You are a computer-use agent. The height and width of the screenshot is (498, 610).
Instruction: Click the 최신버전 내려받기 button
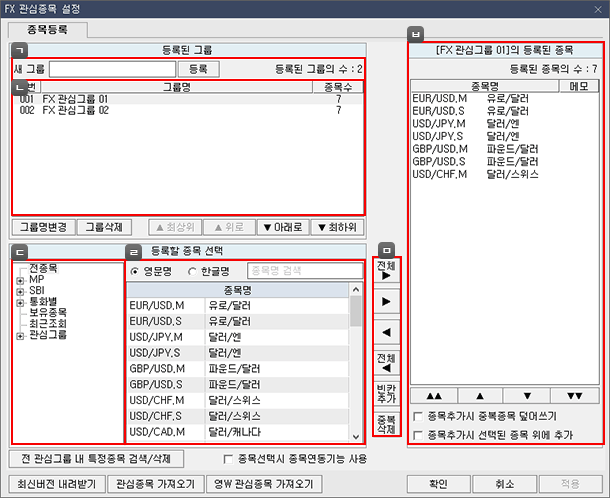click(x=57, y=484)
